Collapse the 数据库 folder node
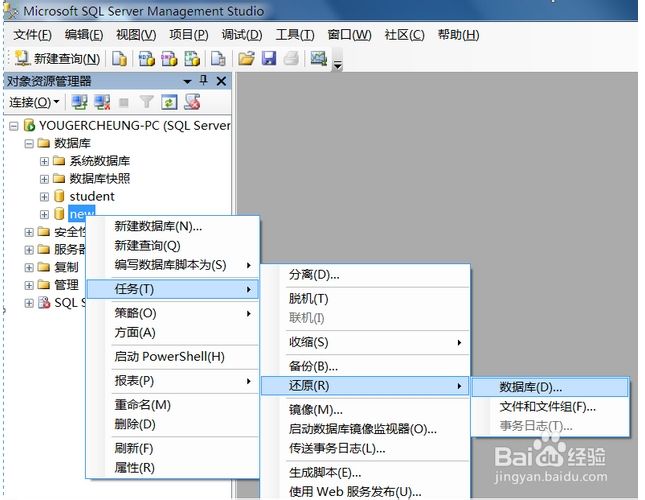The width and height of the screenshot is (645, 500). coord(29,144)
